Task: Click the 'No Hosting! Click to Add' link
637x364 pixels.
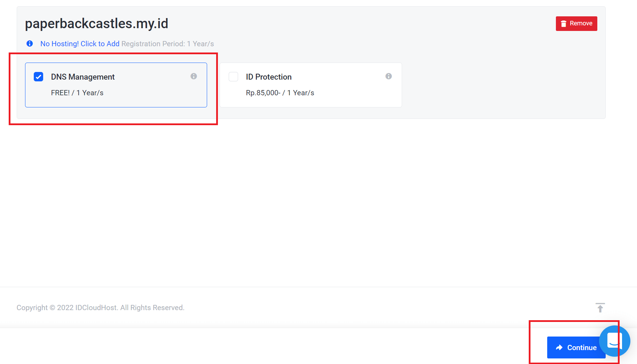Action: (80, 43)
